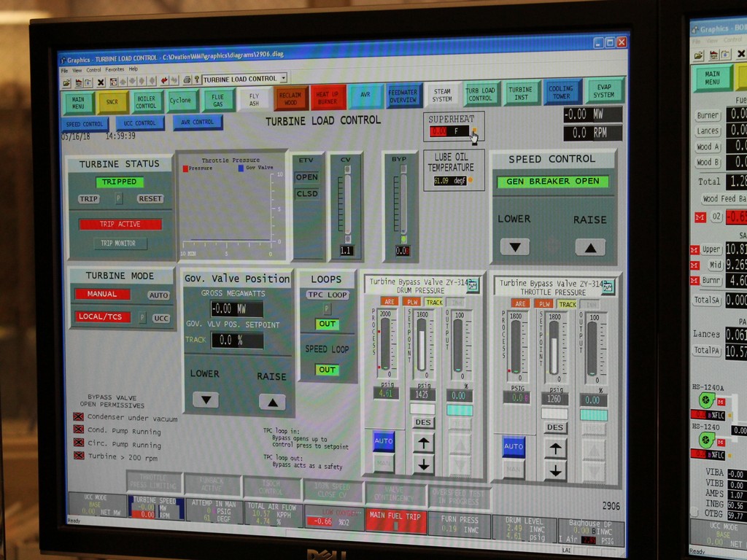
Task: Click the CV valve position slider
Action: (347, 204)
